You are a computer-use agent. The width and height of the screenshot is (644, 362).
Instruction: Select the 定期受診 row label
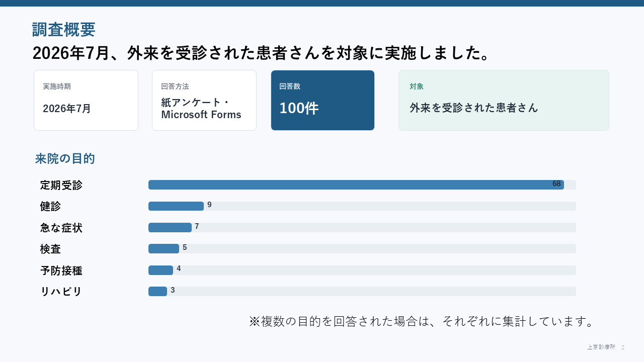[61, 185]
